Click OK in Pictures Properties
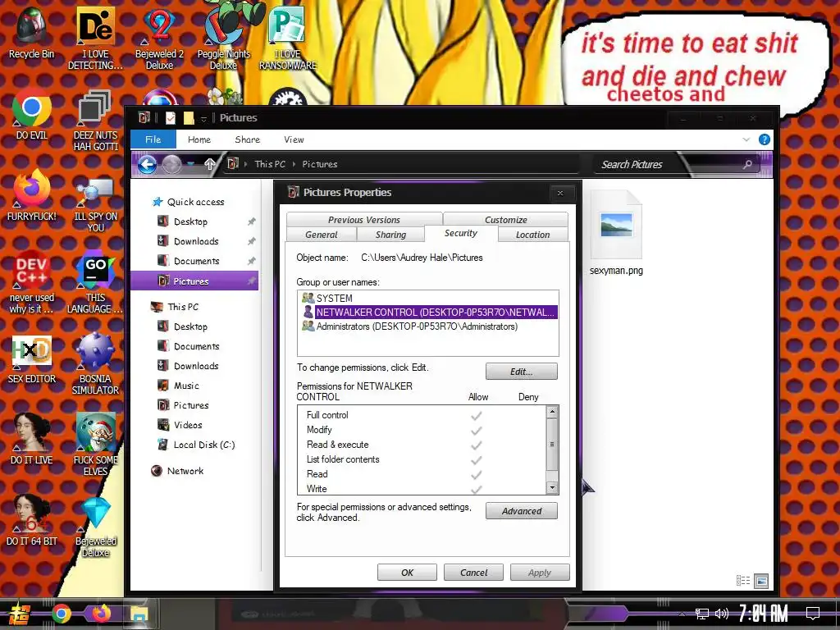The height and width of the screenshot is (630, 840). (407, 572)
